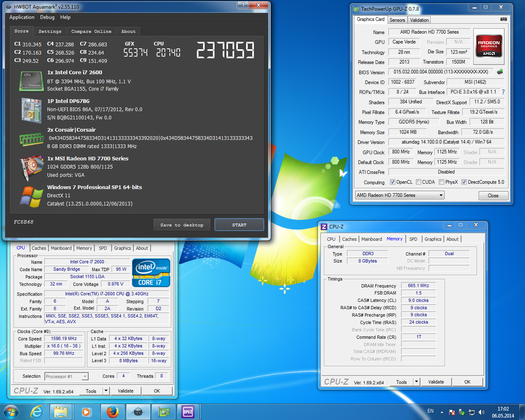
Task: Click the BIOS Version field in GPU-Z
Action: pyautogui.click(x=441, y=72)
